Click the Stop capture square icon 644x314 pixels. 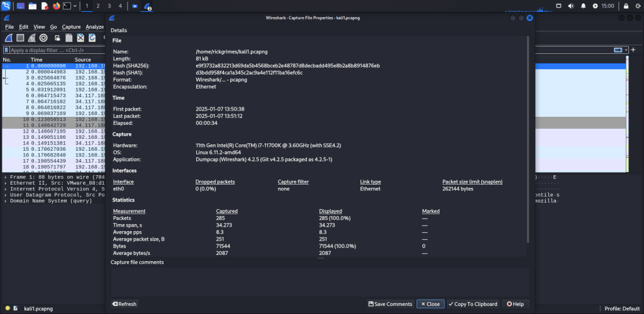pos(21,38)
